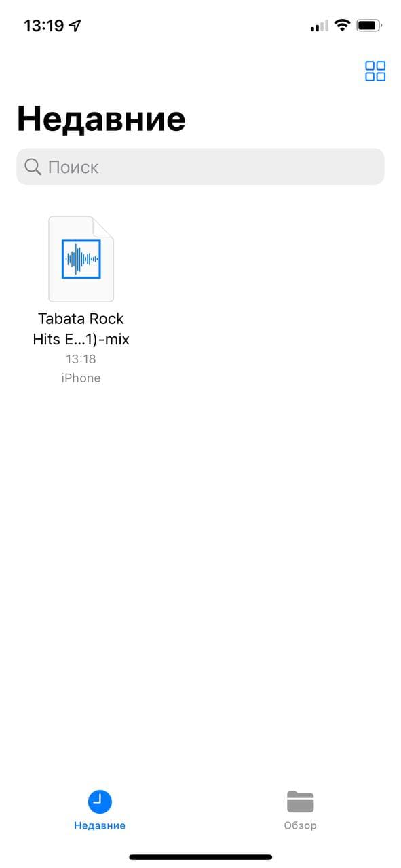This screenshot has height=868, width=401.
Task: Switch to the Недавние tab label
Action: click(100, 825)
